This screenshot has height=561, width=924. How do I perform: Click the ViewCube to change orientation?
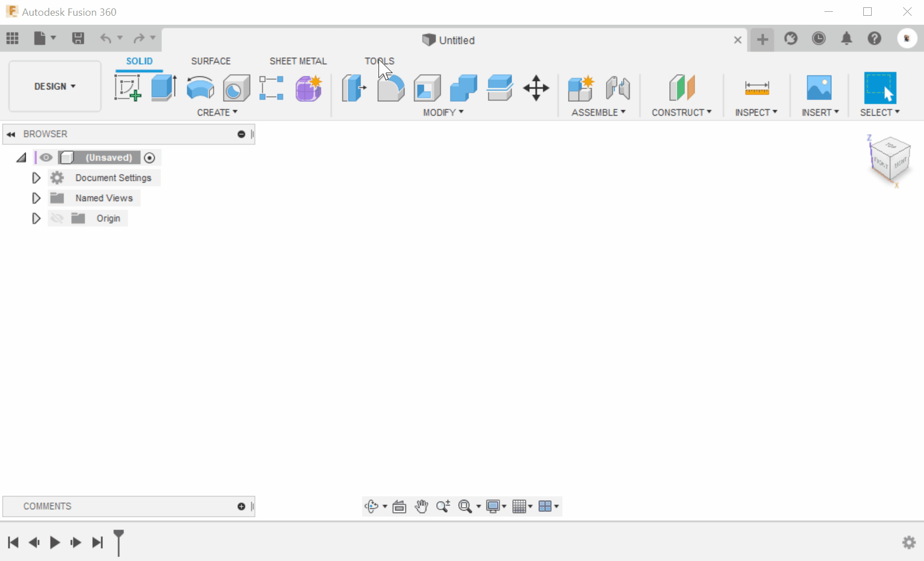(890, 160)
